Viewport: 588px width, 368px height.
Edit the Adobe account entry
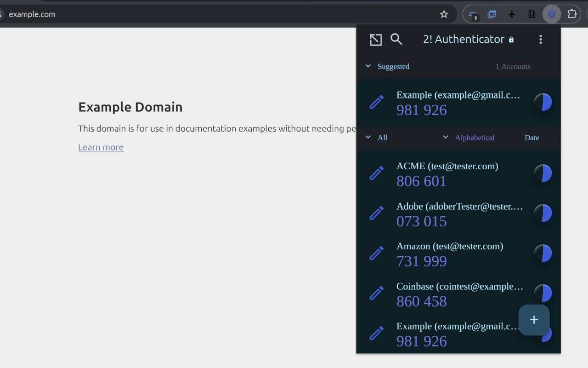(x=377, y=213)
